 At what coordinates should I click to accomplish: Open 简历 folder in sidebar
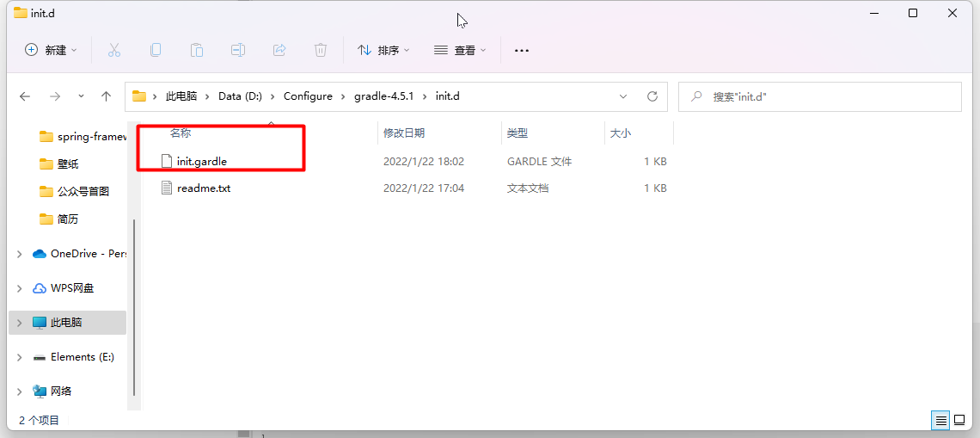tap(58, 219)
